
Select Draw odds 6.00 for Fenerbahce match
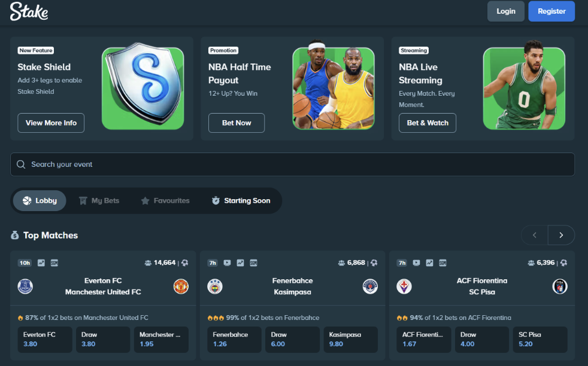click(292, 339)
